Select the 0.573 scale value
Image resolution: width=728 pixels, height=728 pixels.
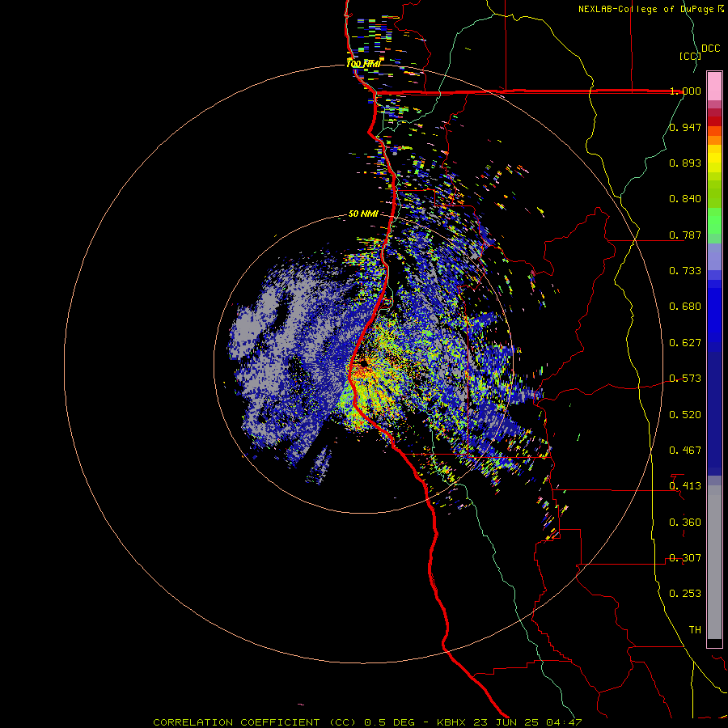click(x=685, y=379)
